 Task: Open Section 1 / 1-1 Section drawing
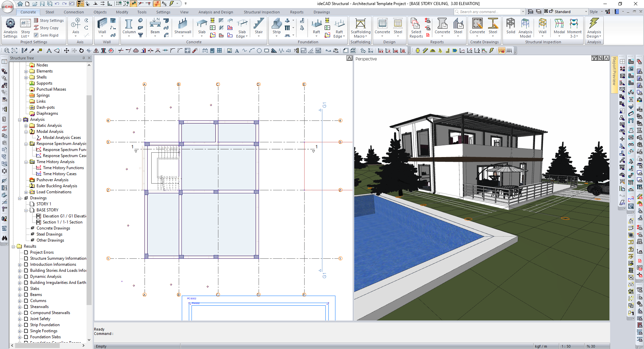tap(62, 222)
